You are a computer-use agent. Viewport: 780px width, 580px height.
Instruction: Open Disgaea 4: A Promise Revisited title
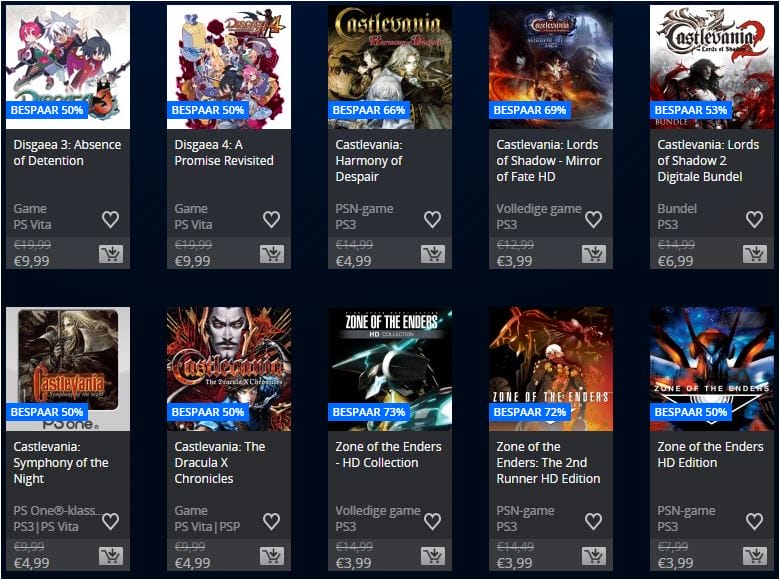coord(224,153)
